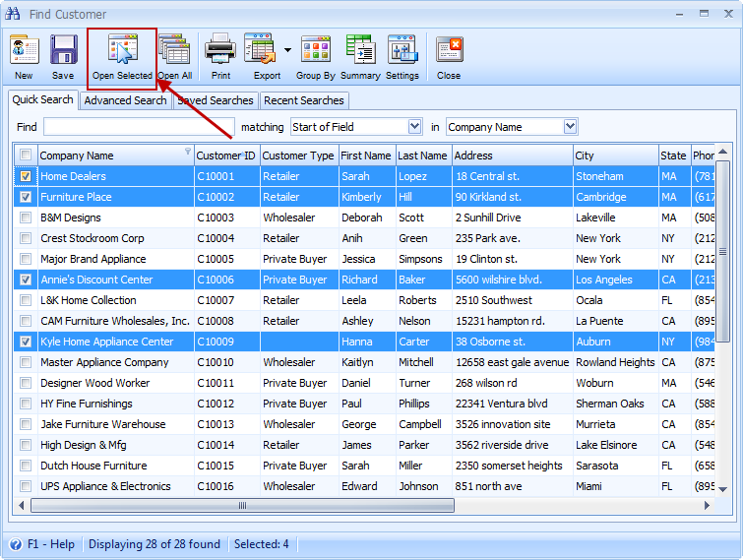Screen dimensions: 743x560
Task: Sort by the Customer Type column header
Action: tap(298, 156)
